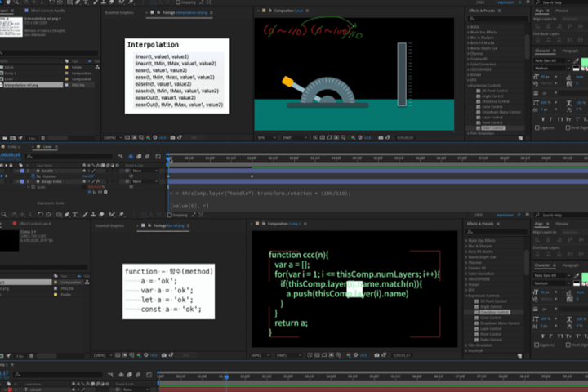Select the Type tool in lower window toolbar
This screenshot has height=392, width=588.
(x=75, y=215)
